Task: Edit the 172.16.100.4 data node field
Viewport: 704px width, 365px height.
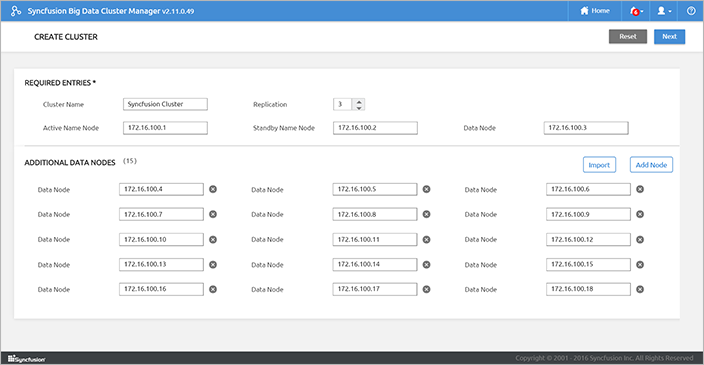Action: pos(161,189)
